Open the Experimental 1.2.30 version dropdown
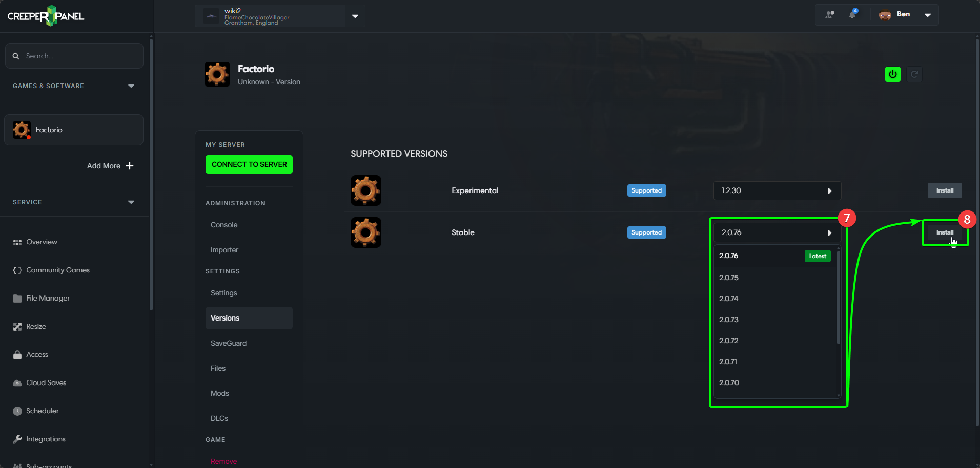The height and width of the screenshot is (468, 980). click(x=777, y=190)
